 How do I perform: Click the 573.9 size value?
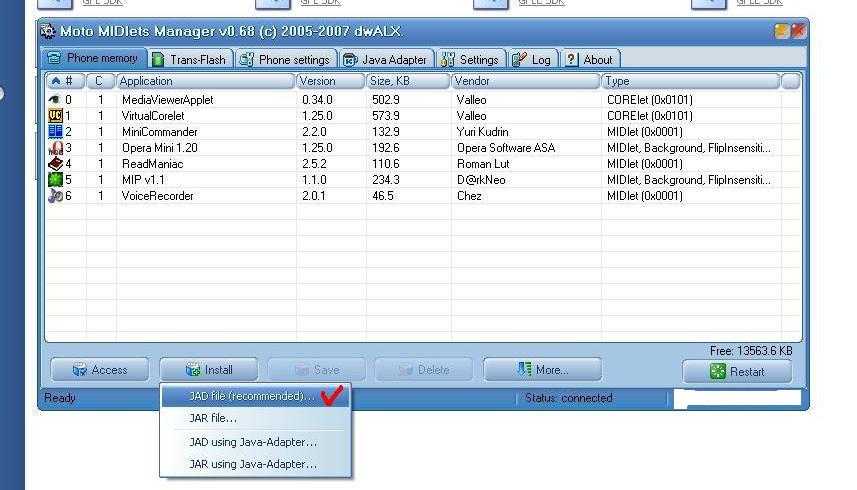point(386,116)
